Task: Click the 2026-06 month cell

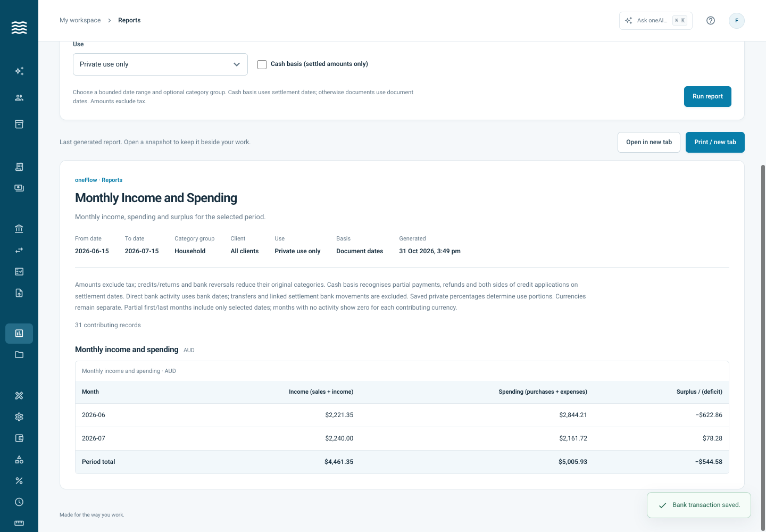Action: (94, 415)
